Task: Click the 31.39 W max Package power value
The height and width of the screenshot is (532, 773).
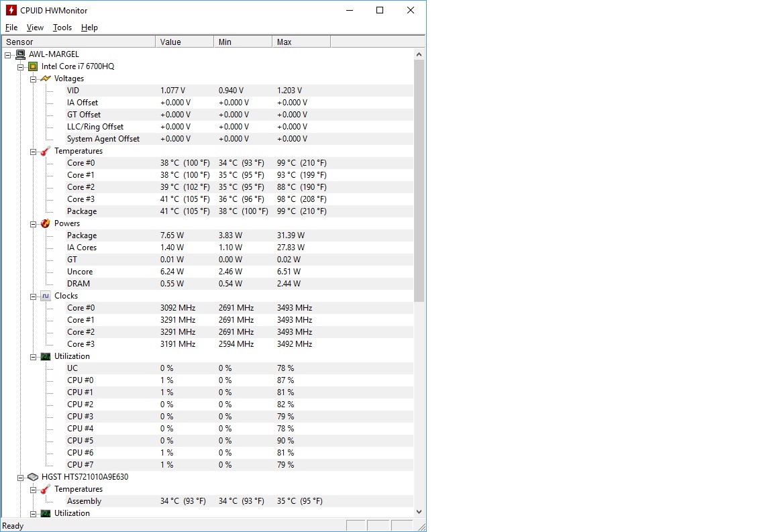Action: pos(291,235)
